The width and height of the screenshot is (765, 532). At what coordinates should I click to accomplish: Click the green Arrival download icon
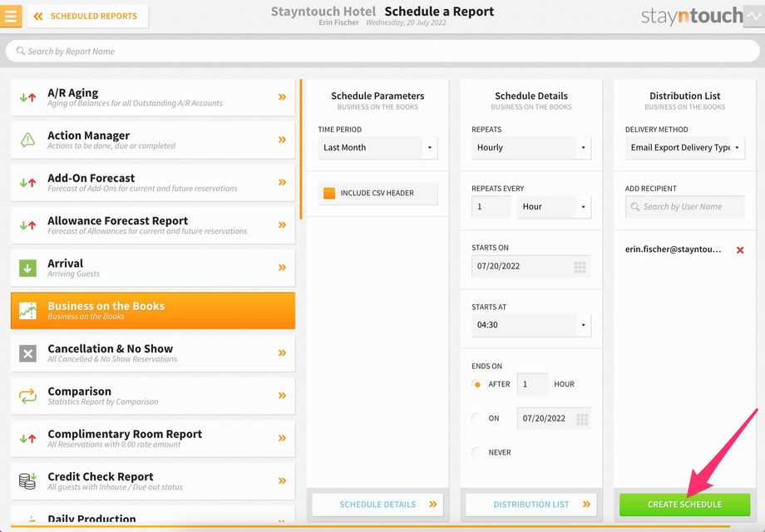[27, 268]
